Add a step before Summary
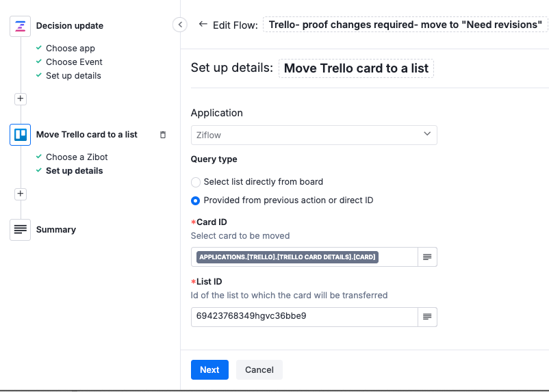This screenshot has width=549, height=392. pos(21,194)
